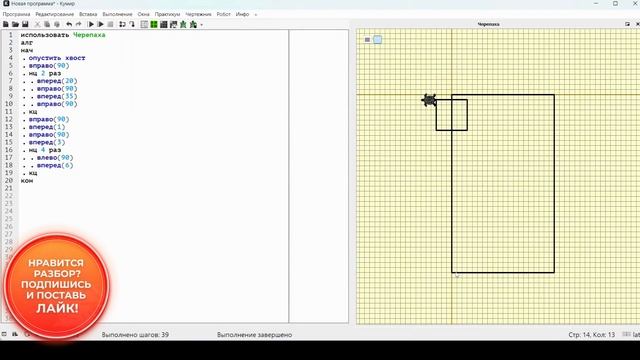Click the turtle sprite on the canvas
The height and width of the screenshot is (360, 640).
click(x=429, y=100)
